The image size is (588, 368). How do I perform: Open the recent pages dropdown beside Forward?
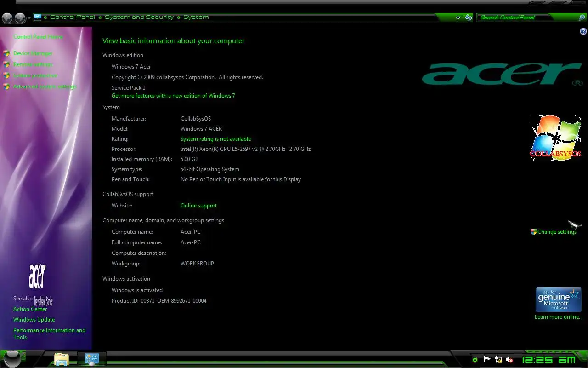click(29, 18)
